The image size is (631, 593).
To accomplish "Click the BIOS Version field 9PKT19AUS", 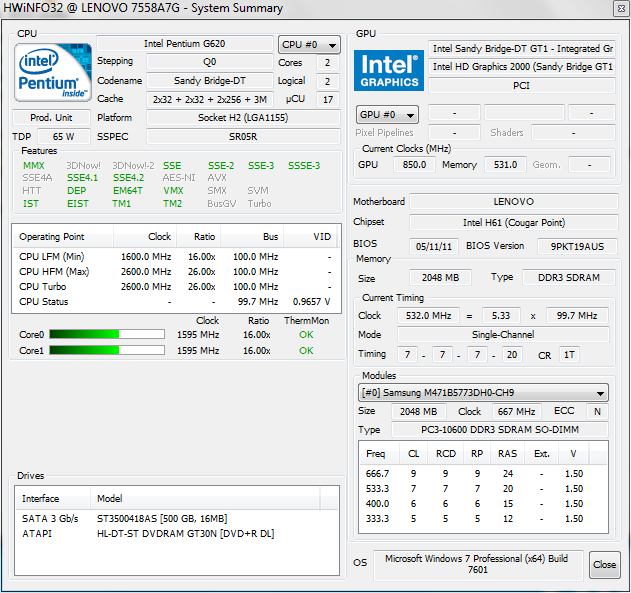I will tap(577, 246).
